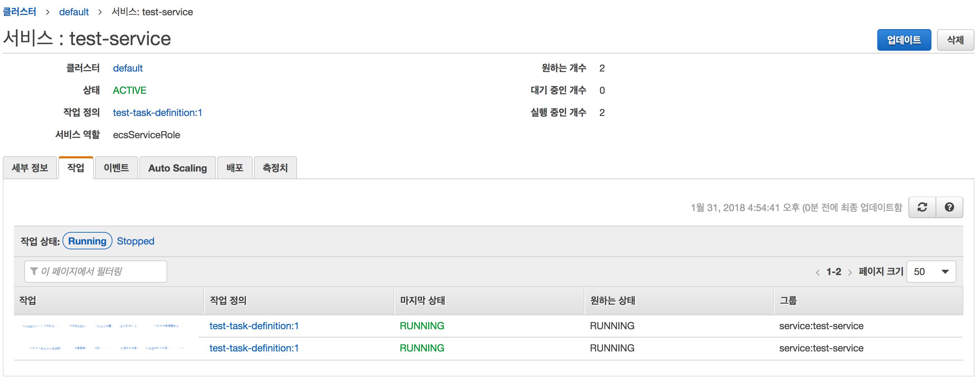This screenshot has height=382, width=980.
Task: Select Stopped task status filter
Action: coord(135,241)
